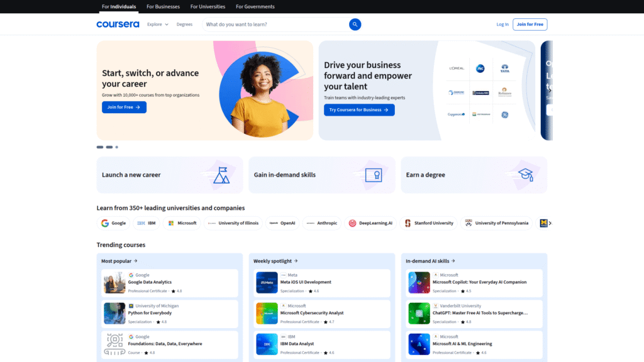
Task: Advance the hero carousel with the edge arrow
Action: [x=548, y=89]
